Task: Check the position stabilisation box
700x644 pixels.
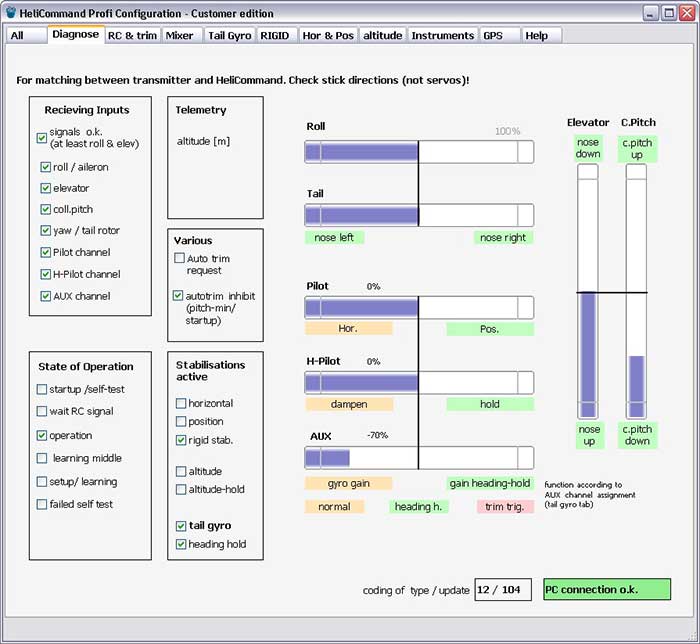Action: click(181, 421)
